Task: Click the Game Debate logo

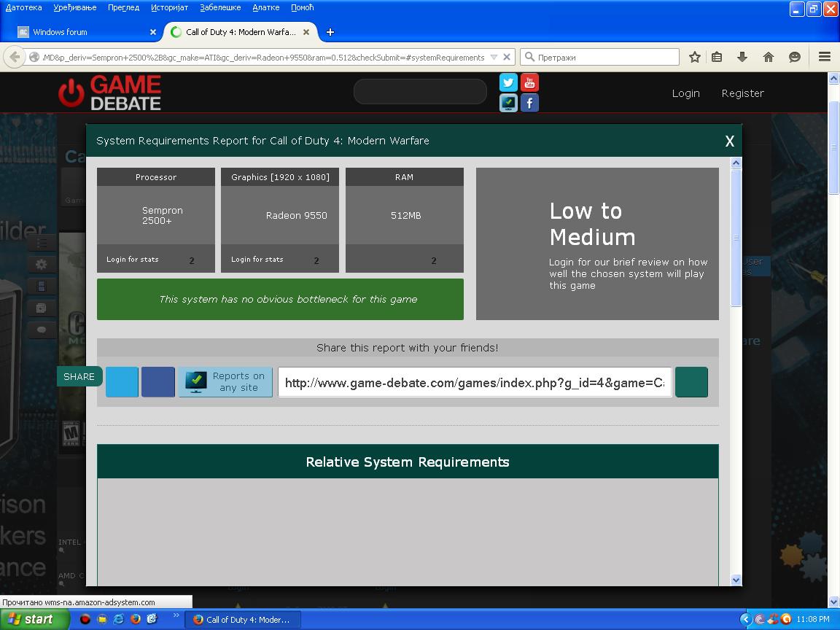Action: pyautogui.click(x=110, y=93)
